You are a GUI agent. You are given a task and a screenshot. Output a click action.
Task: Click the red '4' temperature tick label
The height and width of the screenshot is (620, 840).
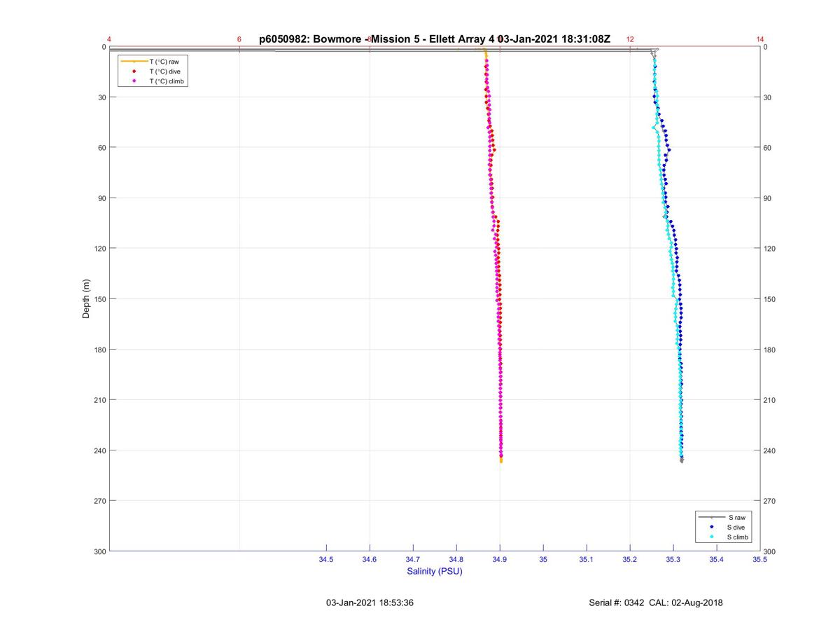pos(109,39)
